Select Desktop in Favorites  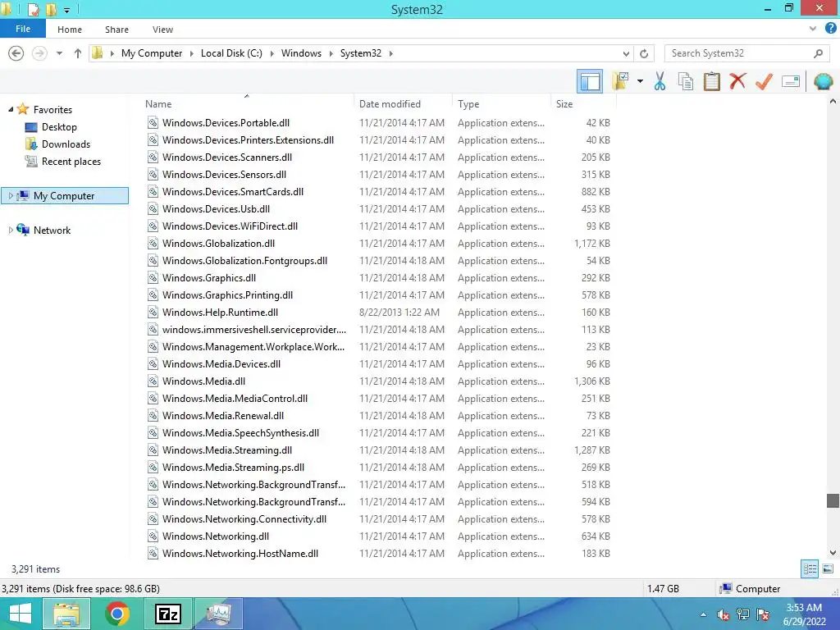tap(51, 127)
